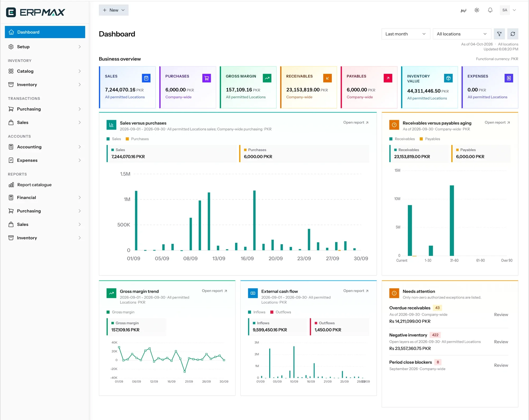Switch language to Urdu

(463, 10)
